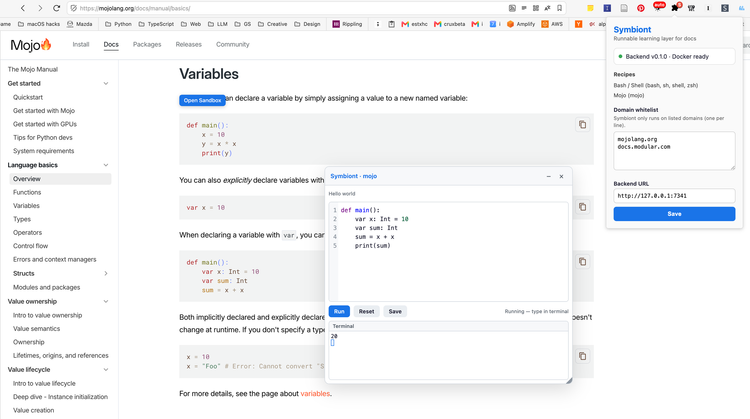
Task: Open the orange Y bookmark
Action: pos(578,24)
